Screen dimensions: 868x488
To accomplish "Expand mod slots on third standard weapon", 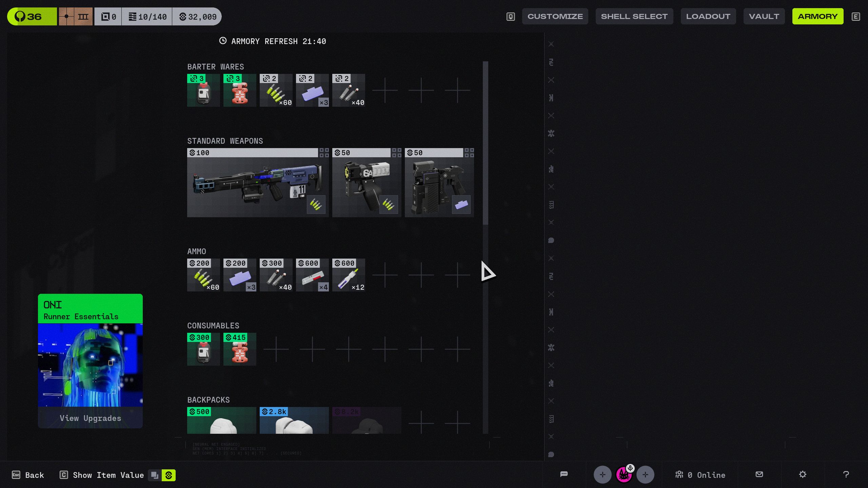I will coord(469,153).
